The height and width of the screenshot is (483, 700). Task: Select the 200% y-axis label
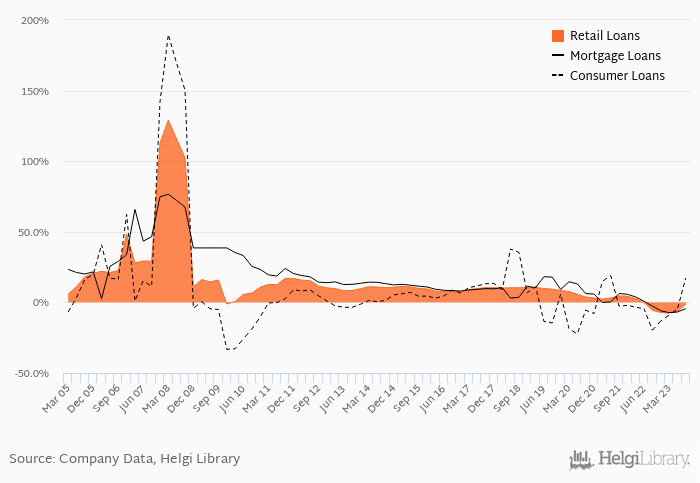[35, 21]
